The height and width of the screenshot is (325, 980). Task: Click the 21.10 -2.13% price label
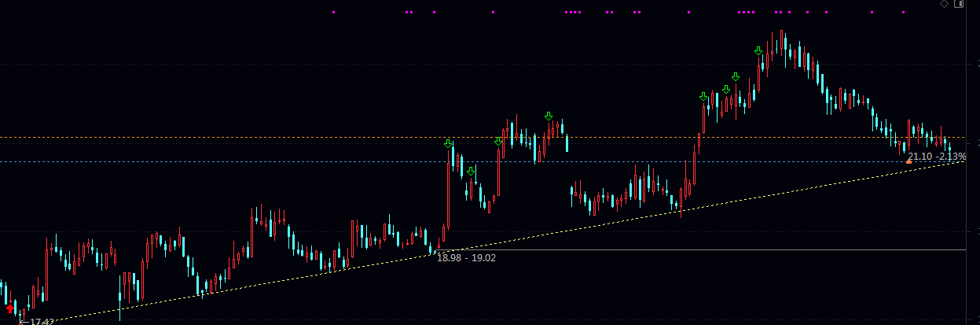[937, 157]
